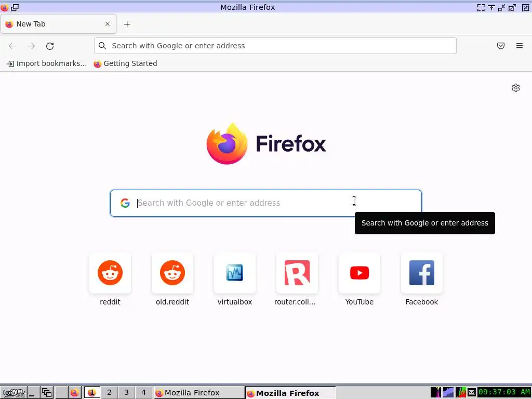
Task: Click the Google logo in search box
Action: coord(125,203)
